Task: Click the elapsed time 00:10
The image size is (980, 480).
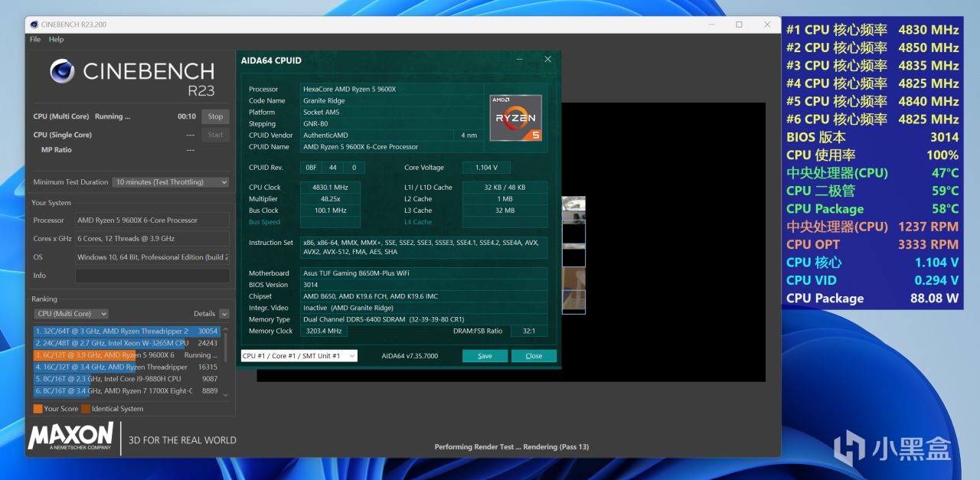Action: 187,116
